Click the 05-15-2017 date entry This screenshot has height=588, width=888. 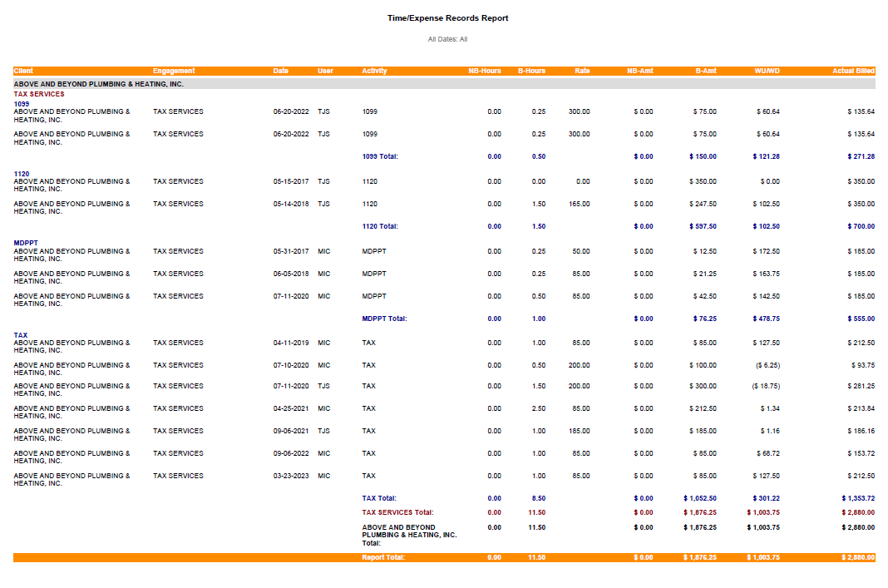point(291,181)
